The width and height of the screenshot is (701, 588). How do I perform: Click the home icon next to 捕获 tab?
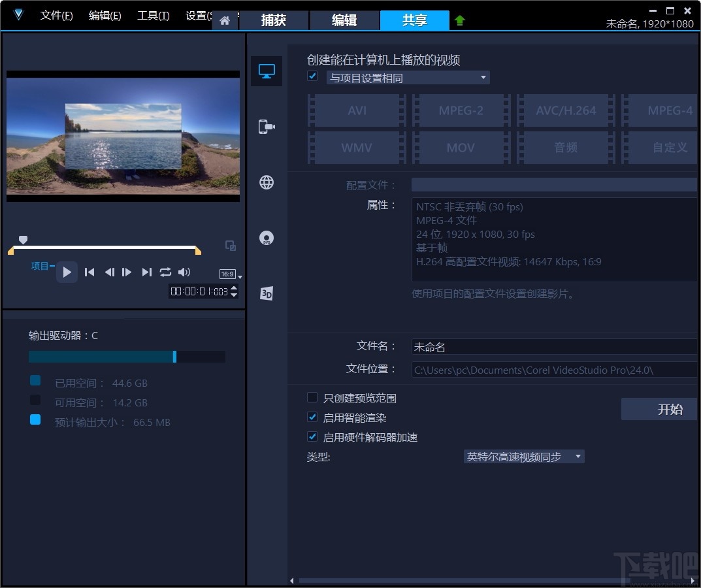[x=225, y=20]
